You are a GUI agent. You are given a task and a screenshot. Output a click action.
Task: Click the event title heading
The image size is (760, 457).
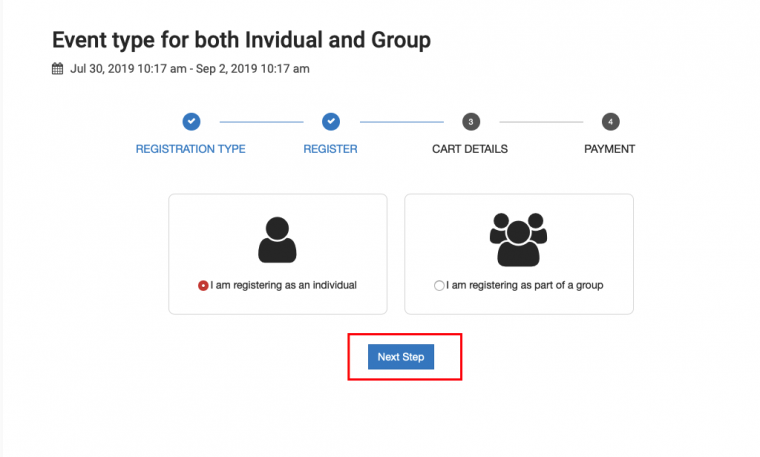pos(241,41)
